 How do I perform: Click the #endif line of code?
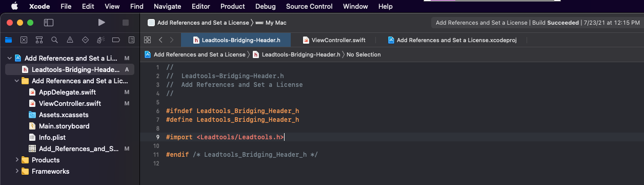click(242, 155)
